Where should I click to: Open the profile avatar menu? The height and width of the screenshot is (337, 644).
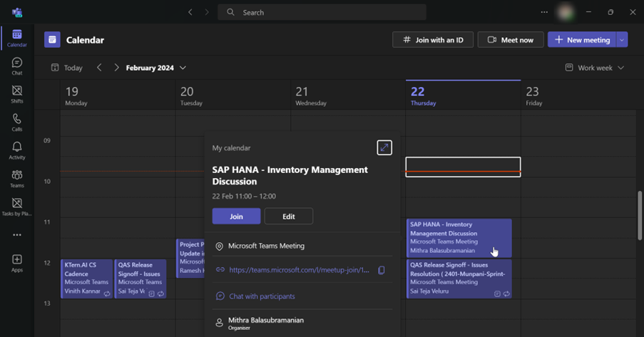pyautogui.click(x=566, y=12)
